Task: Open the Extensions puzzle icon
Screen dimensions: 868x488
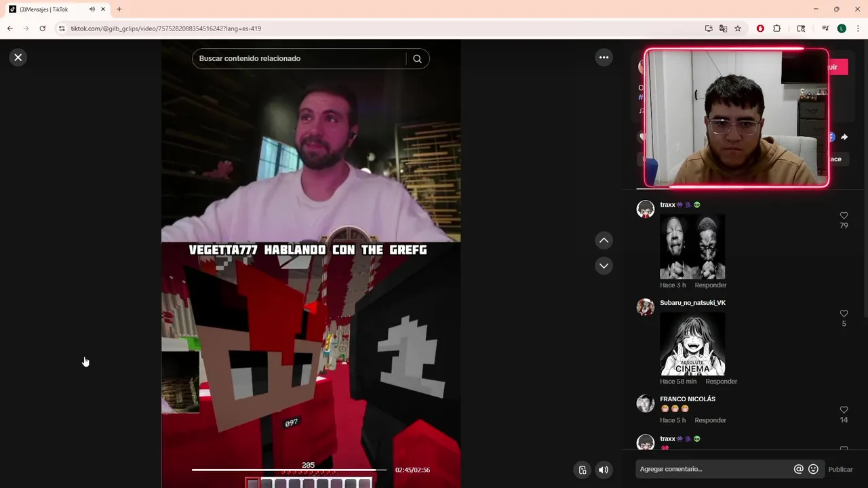Action: (777, 28)
